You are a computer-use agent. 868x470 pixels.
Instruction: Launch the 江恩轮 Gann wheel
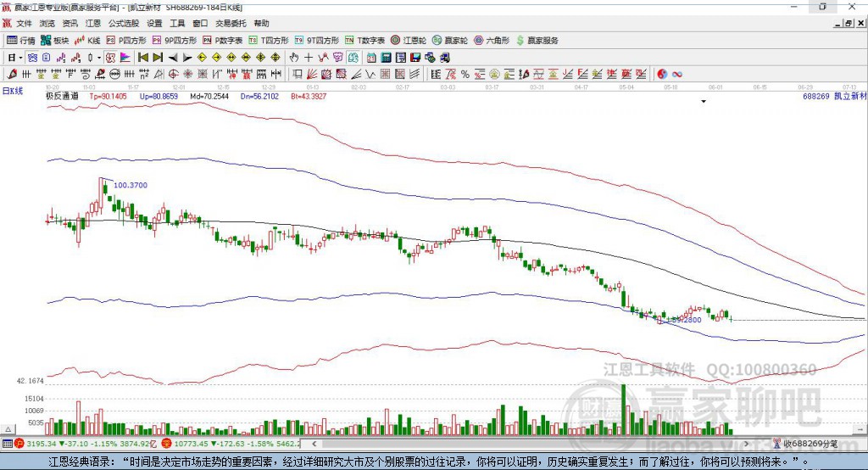(409, 41)
